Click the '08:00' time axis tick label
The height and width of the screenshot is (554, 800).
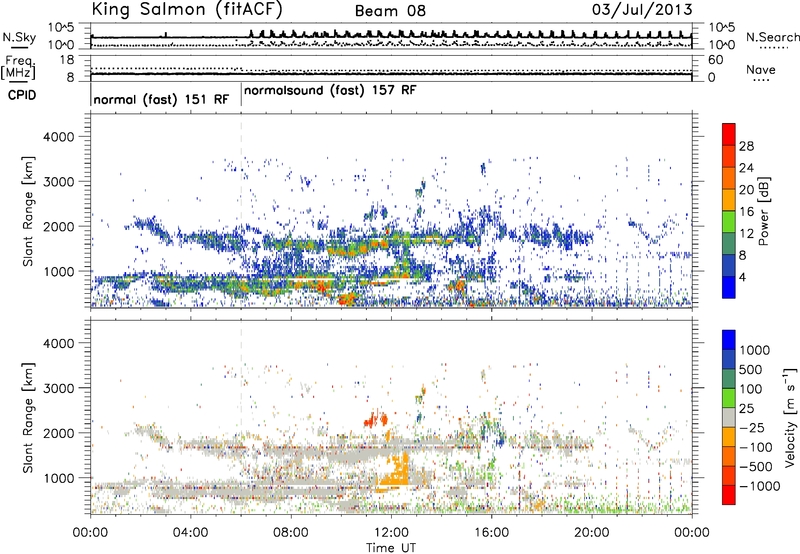tap(291, 533)
